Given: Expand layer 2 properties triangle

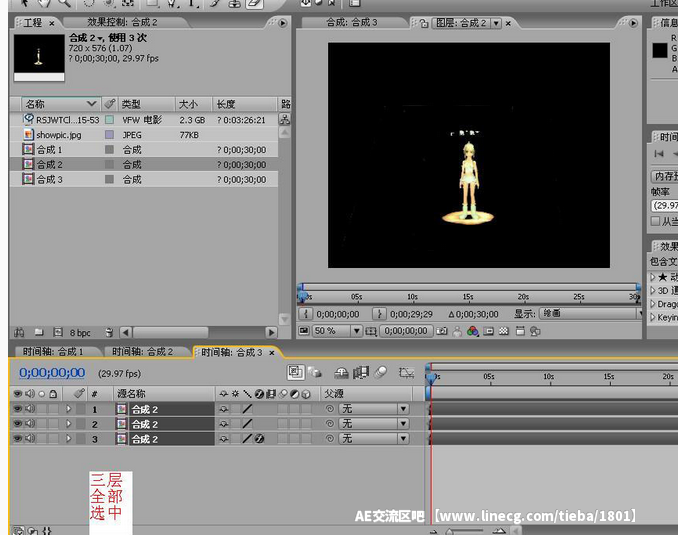Looking at the screenshot, I should tap(68, 424).
